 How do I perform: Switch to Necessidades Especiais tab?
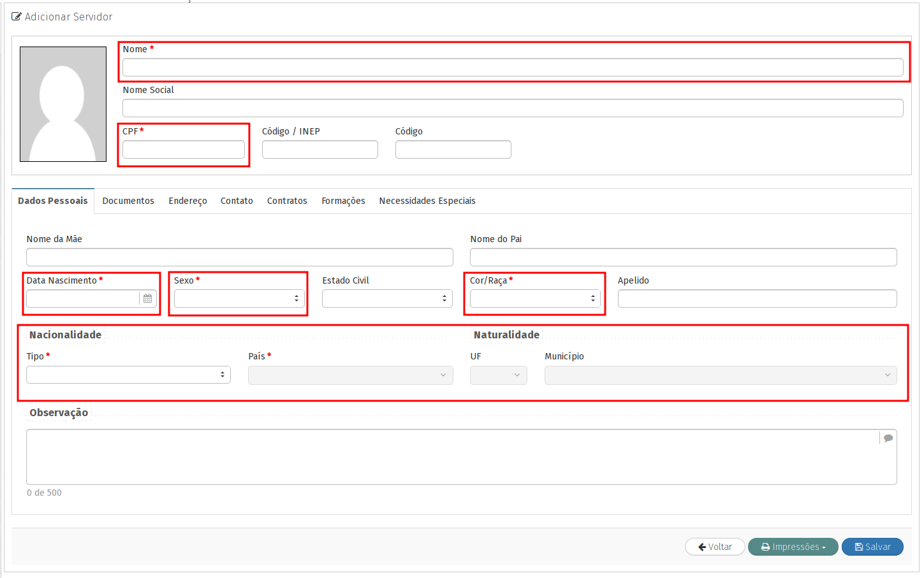[x=427, y=201]
